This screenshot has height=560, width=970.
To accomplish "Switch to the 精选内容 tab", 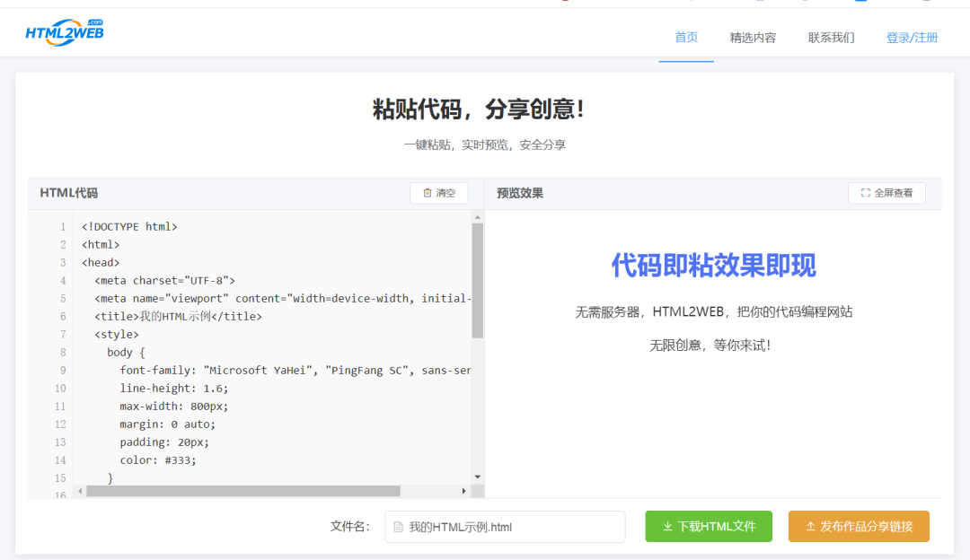I will 753,37.
